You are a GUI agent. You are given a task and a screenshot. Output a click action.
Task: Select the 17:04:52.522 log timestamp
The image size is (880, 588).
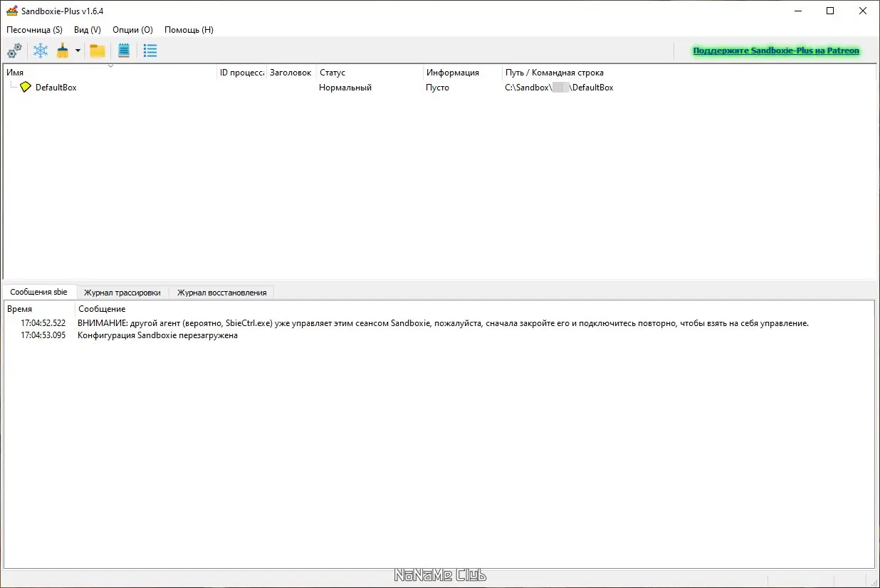(x=43, y=323)
